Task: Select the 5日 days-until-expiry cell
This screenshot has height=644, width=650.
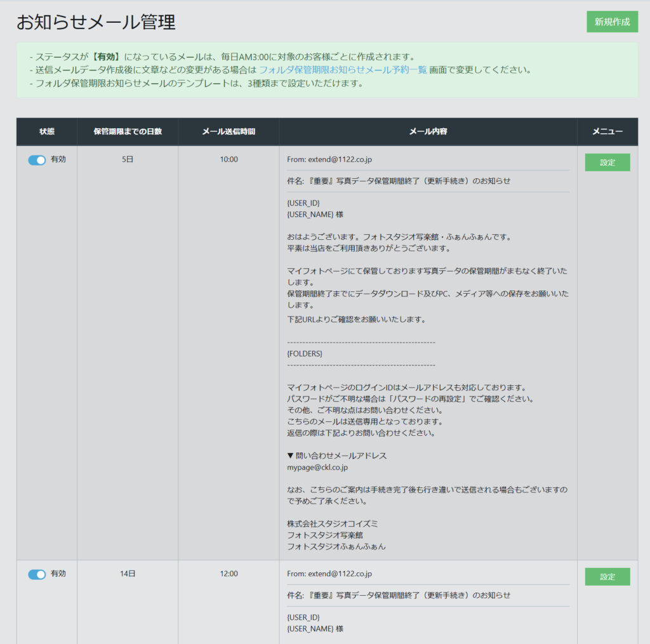Action: [128, 159]
